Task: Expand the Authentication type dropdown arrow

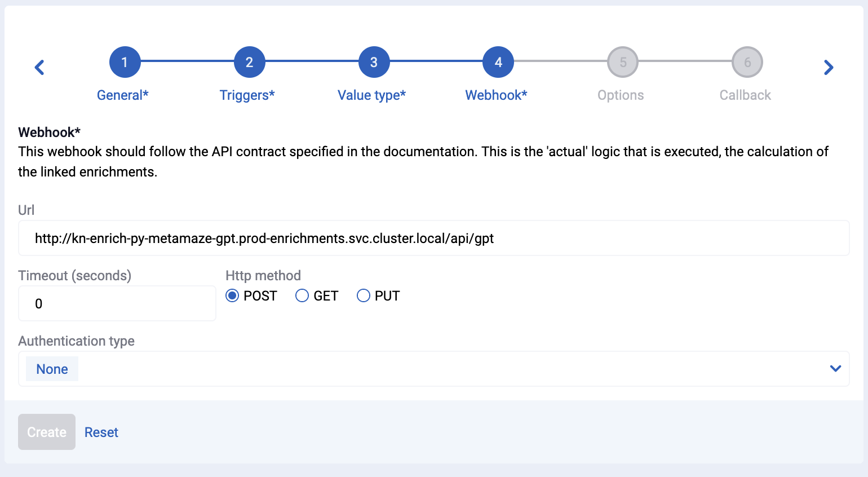Action: pos(836,369)
